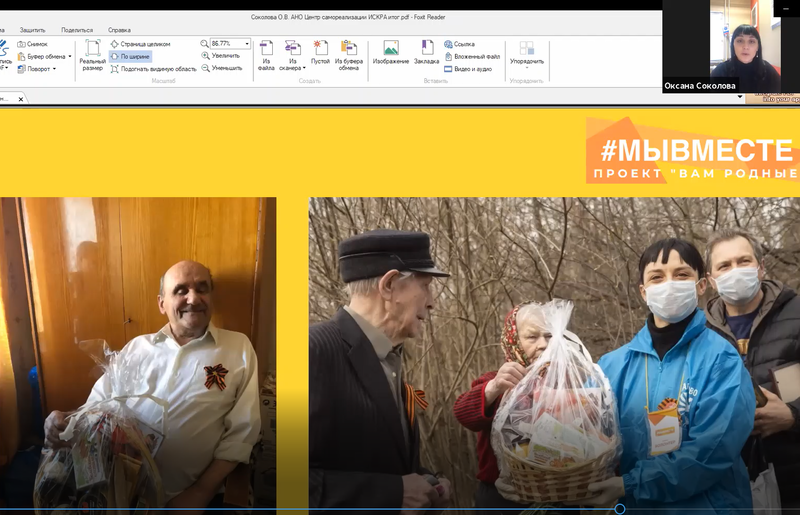Insert a Закладка bookmark
The image size is (800, 515).
(x=427, y=53)
